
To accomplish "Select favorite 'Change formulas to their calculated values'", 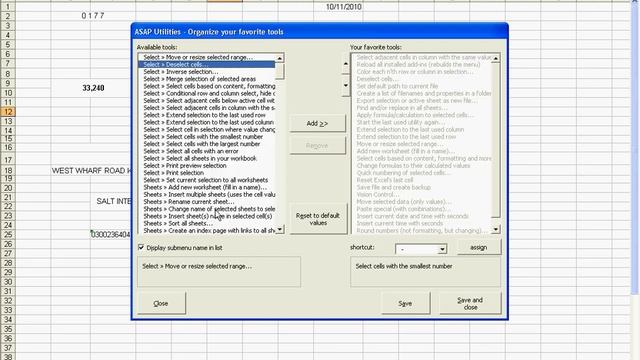I will tap(422, 165).
